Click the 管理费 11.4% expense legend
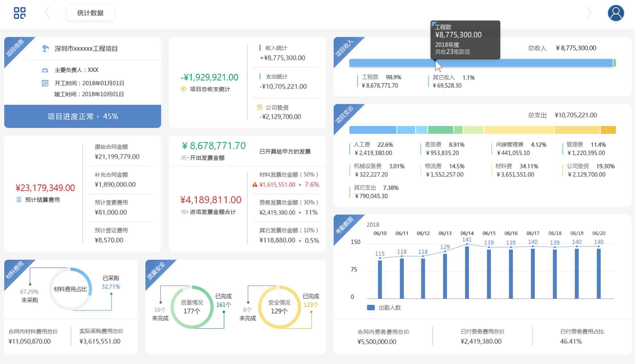The width and height of the screenshot is (635, 364). click(x=584, y=149)
